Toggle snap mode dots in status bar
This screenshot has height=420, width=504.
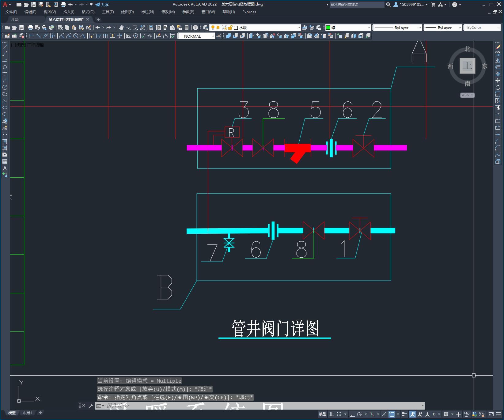(x=339, y=414)
